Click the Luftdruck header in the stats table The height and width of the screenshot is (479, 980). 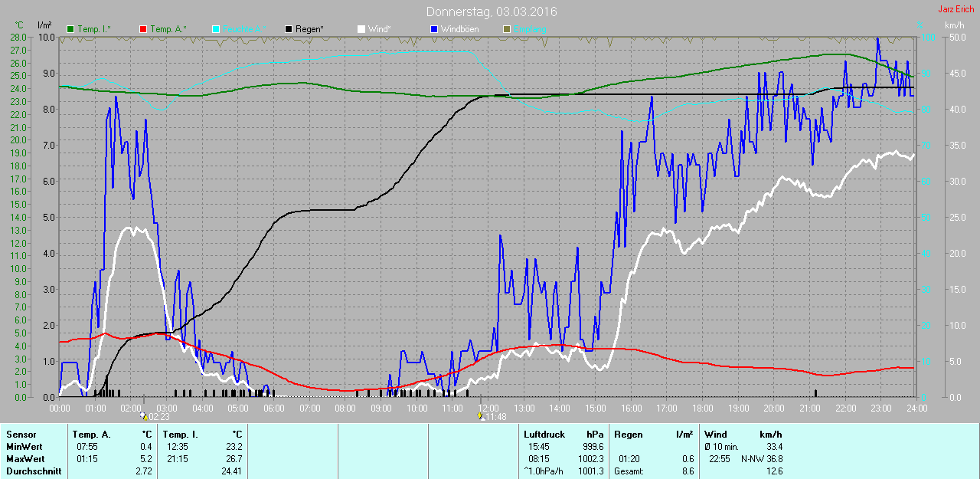[x=544, y=435]
